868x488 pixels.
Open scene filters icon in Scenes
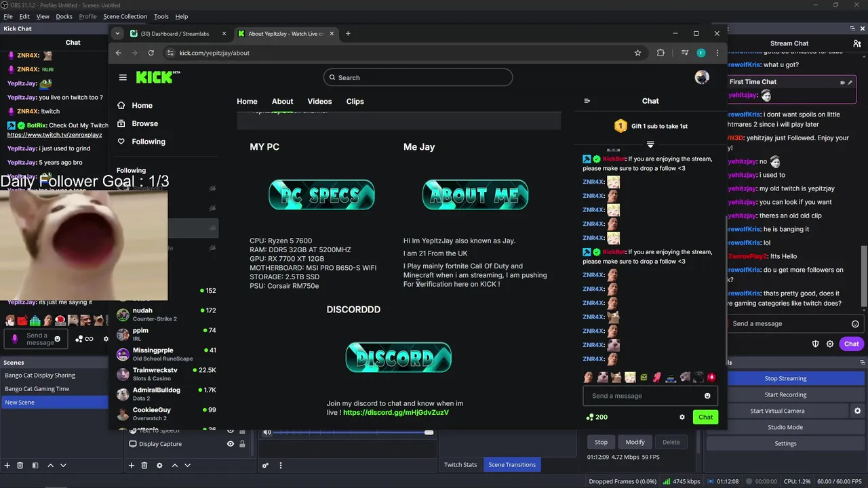[35, 466]
